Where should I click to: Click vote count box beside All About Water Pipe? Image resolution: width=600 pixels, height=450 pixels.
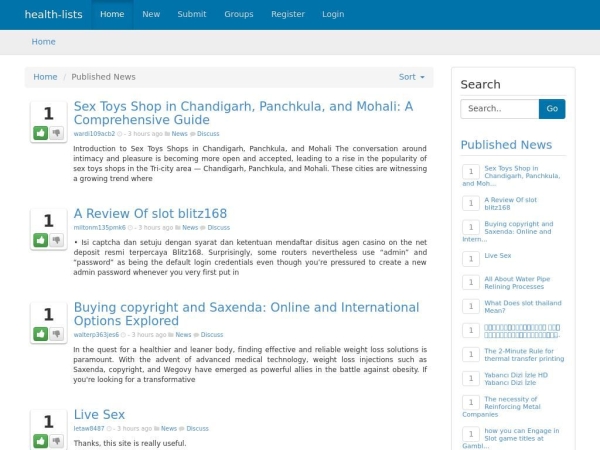(x=471, y=282)
